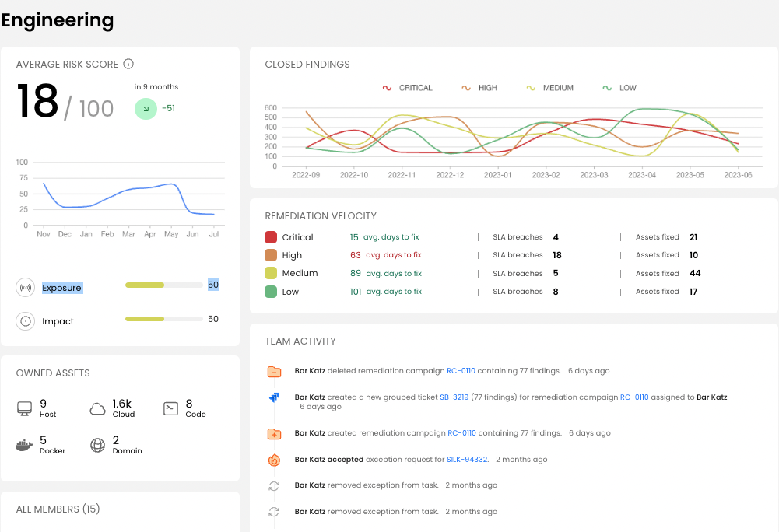
Task: Open the Jira icon next to grouped ticket SB-3219
Action: (274, 397)
